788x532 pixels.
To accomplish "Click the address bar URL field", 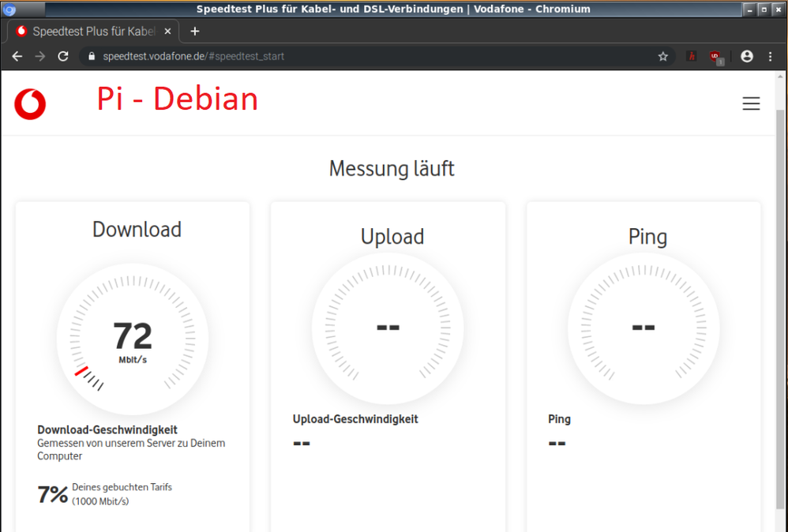I will 377,56.
